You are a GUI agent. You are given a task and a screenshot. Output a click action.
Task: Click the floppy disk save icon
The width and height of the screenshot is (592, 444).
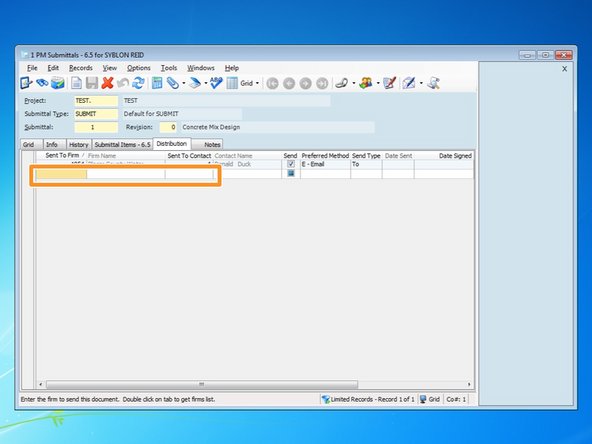(x=92, y=83)
